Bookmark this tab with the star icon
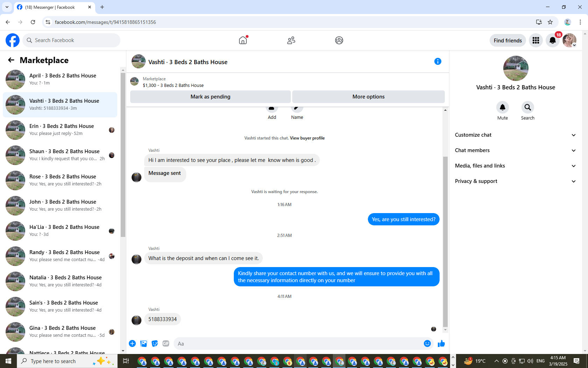The height and width of the screenshot is (368, 588). 550,22
